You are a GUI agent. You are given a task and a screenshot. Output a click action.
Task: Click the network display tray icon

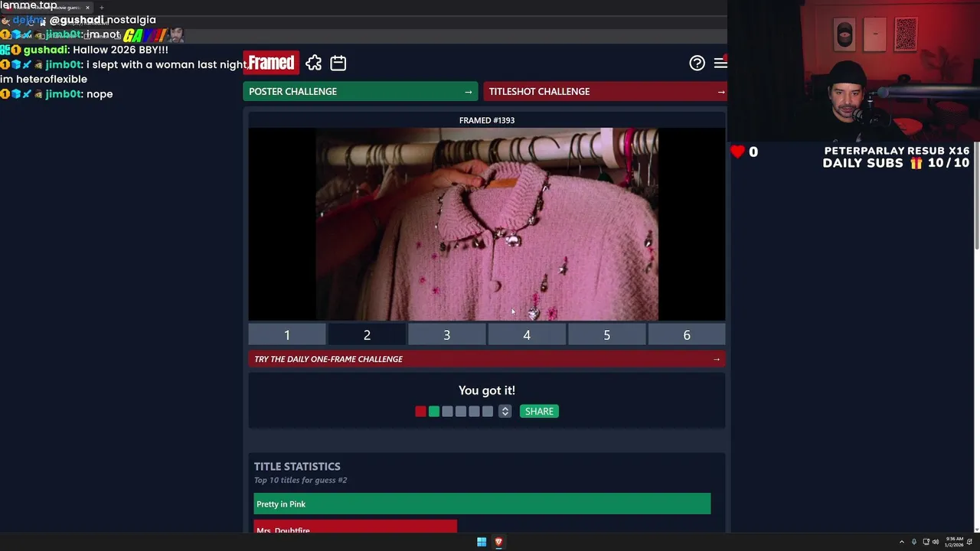(926, 542)
